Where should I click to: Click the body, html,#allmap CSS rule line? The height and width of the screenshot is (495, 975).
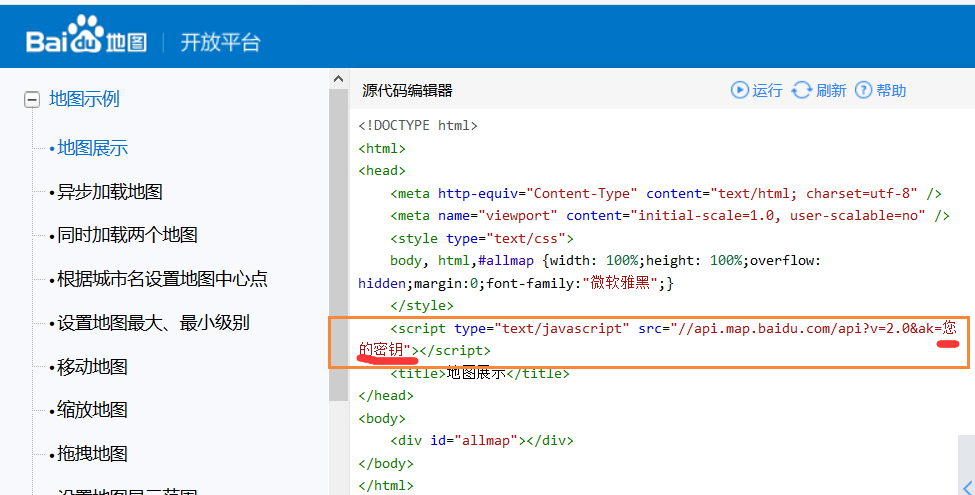(606, 261)
